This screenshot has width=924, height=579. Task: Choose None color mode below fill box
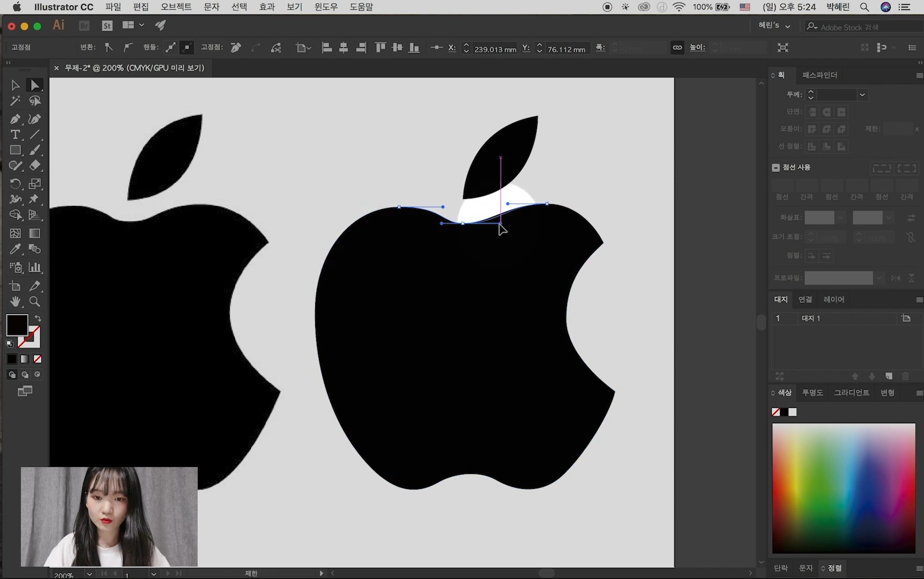coord(38,359)
